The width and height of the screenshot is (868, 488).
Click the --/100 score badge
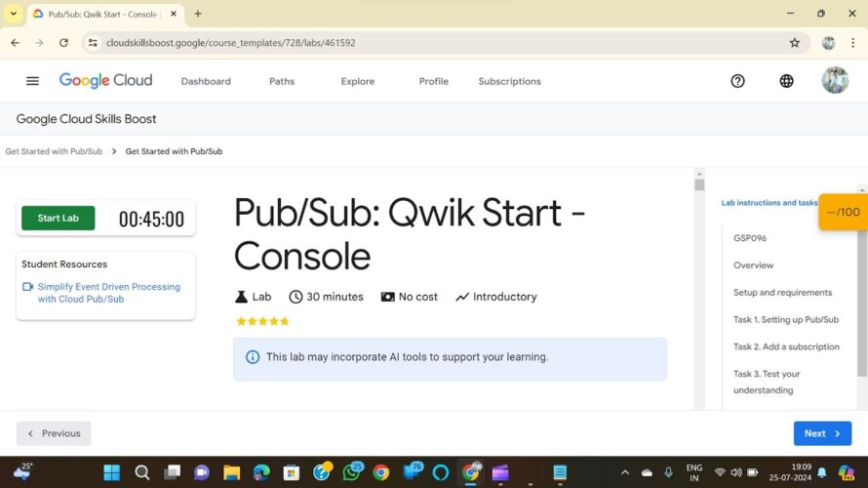843,212
